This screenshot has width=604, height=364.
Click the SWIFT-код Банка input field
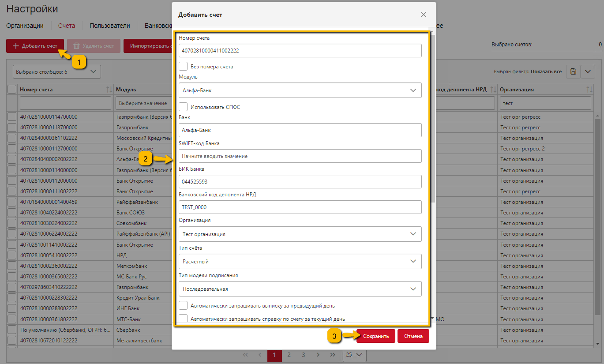pos(300,156)
